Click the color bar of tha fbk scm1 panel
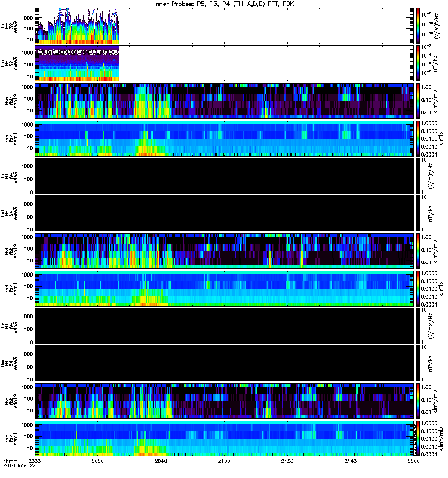 click(x=418, y=139)
